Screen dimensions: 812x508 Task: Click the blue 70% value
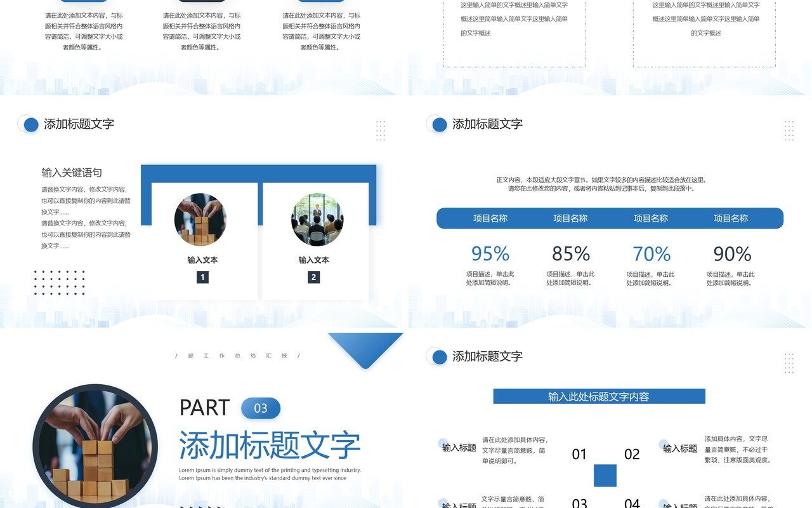tap(652, 254)
